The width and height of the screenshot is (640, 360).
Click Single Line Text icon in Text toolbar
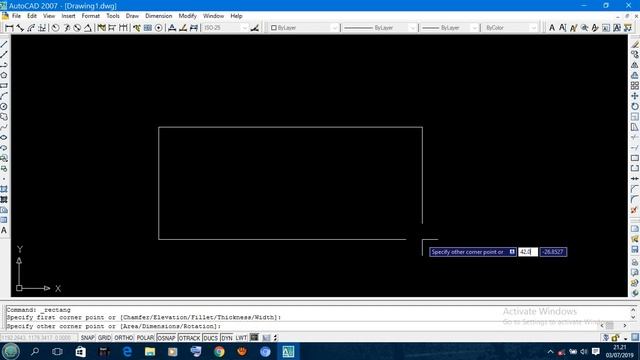tap(562, 28)
